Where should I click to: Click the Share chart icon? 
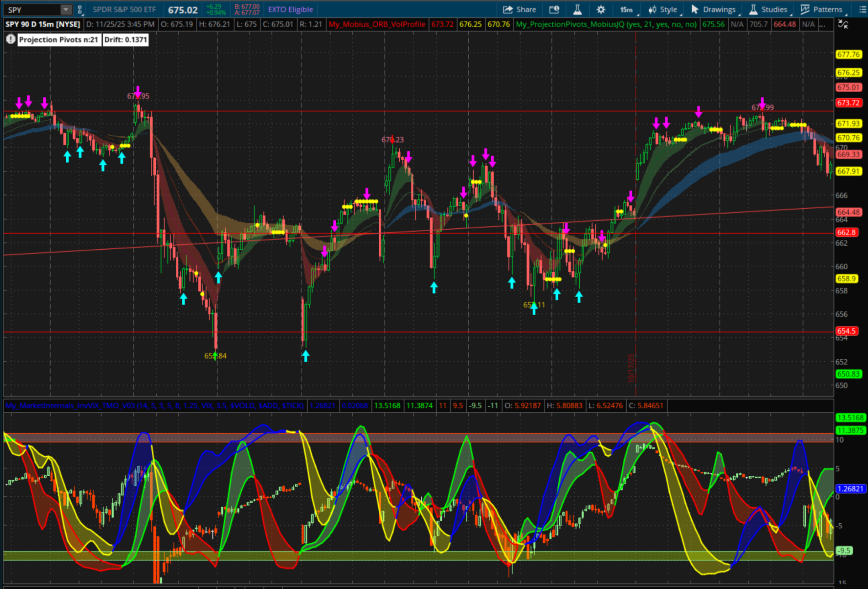point(519,10)
